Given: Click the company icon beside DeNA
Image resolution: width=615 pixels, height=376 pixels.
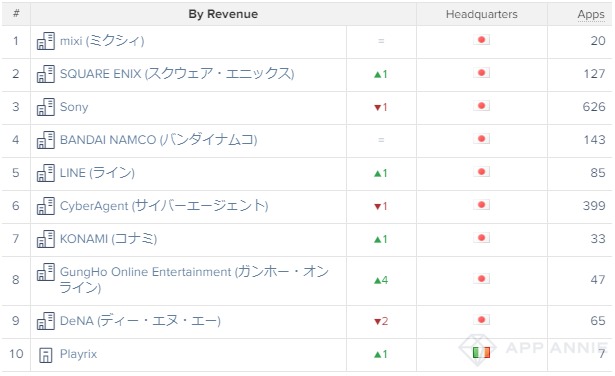Looking at the screenshot, I should [45, 321].
